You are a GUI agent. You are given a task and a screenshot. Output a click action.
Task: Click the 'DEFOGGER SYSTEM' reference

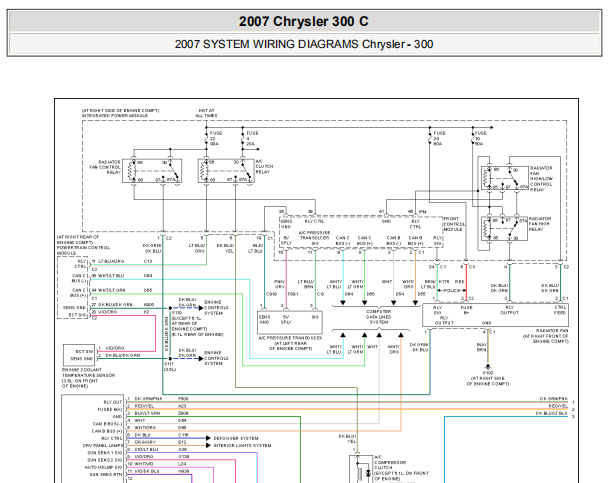[236, 438]
